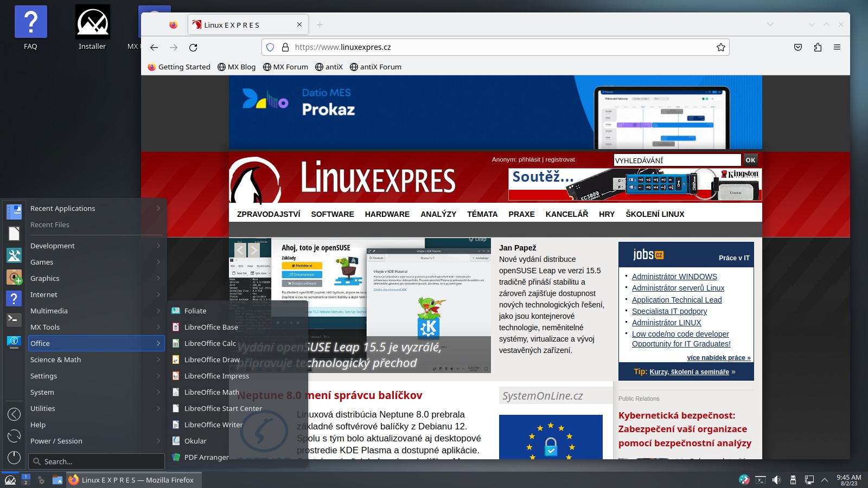
Task: Open PDF Arranger
Action: 238,457
